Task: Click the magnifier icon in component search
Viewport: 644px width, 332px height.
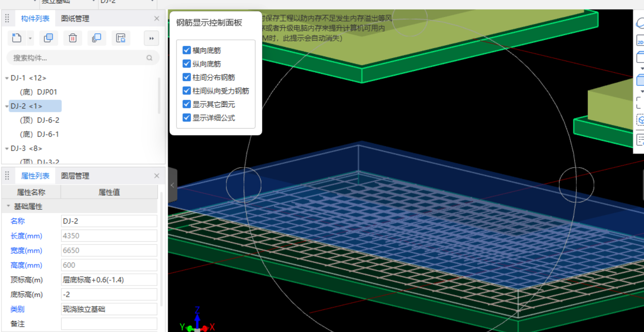Action: click(149, 58)
